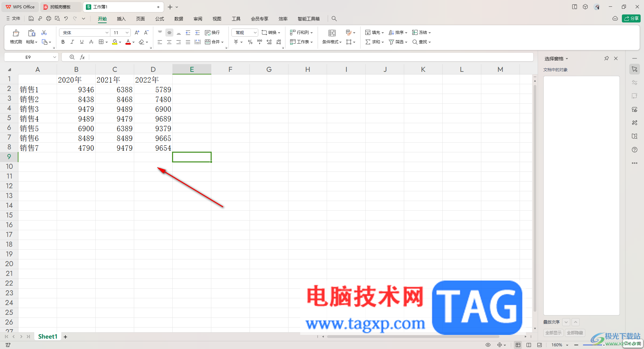Screen dimensions: 644x349
Task: Toggle bold formatting
Action: 63,42
